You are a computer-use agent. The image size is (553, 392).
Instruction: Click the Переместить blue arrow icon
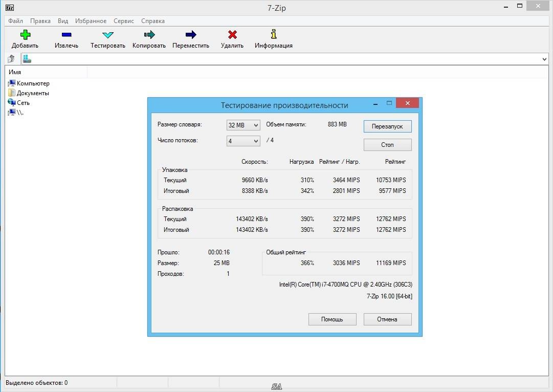190,35
